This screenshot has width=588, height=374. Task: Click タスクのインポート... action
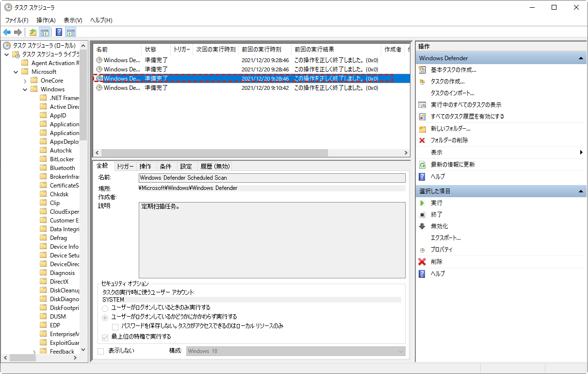click(452, 93)
